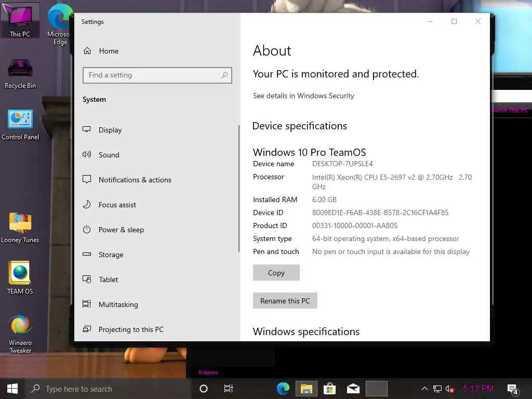Screen dimensions: 532x399
Task: Click the sidebar vertical scrollbar
Action: tap(239, 189)
